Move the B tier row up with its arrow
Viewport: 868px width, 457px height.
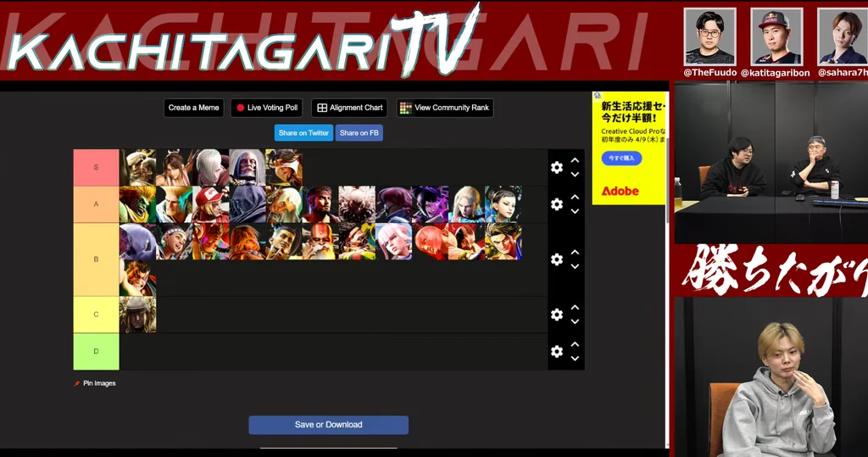click(576, 252)
